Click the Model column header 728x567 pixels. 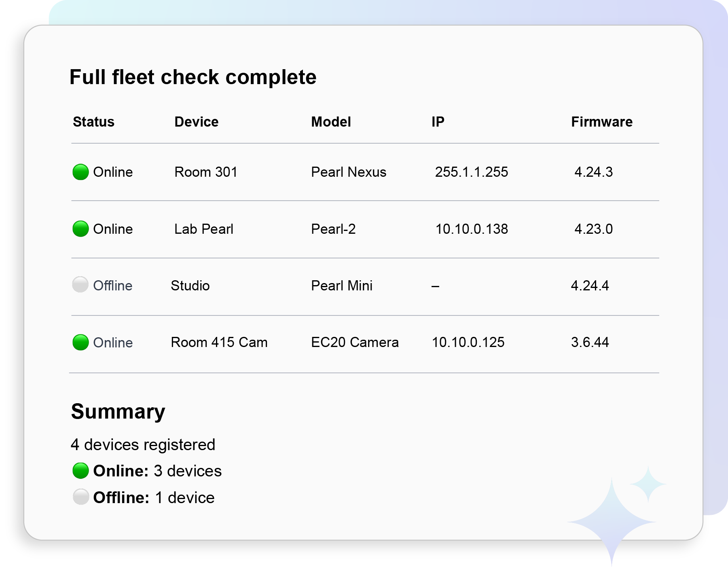pyautogui.click(x=331, y=122)
